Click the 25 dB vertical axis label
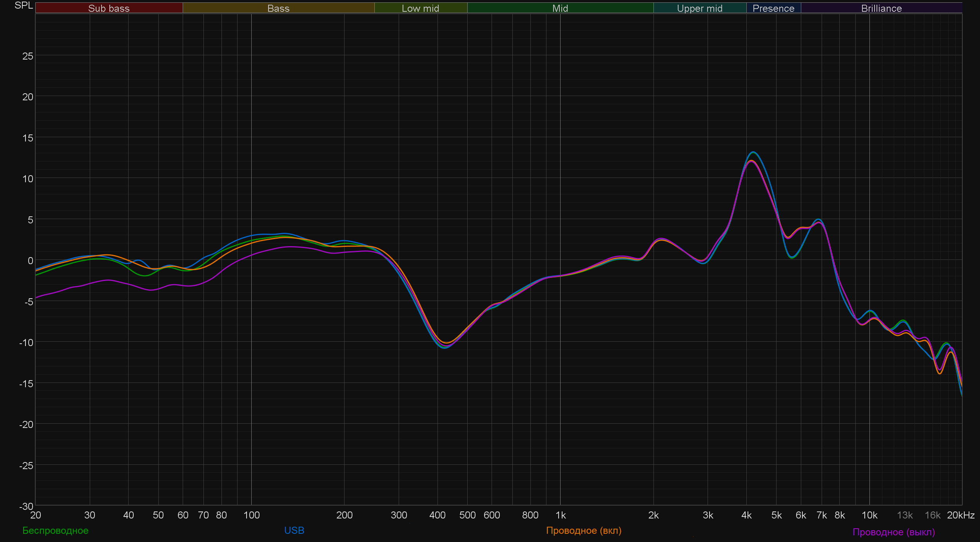This screenshot has height=542, width=980. coord(28,56)
